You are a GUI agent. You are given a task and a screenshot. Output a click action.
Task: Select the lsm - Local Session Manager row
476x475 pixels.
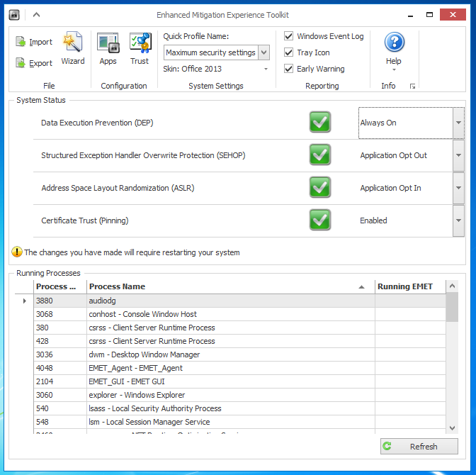(239, 422)
